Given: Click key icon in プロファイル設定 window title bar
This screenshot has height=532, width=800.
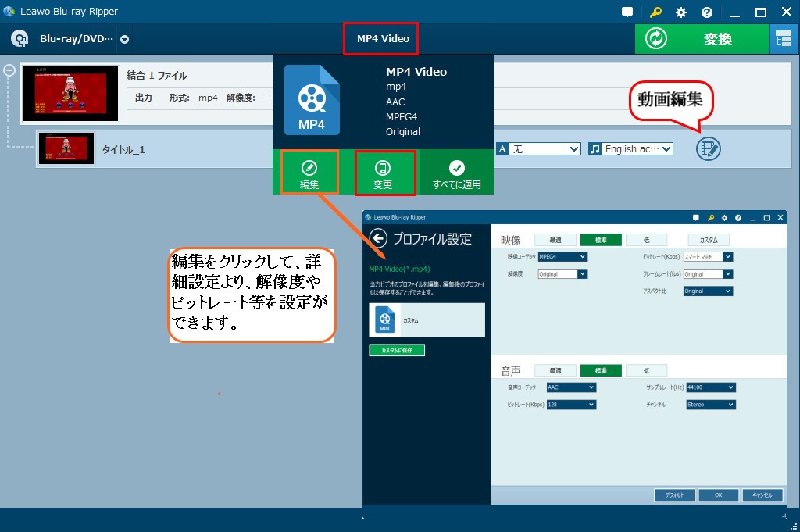Looking at the screenshot, I should [x=711, y=218].
